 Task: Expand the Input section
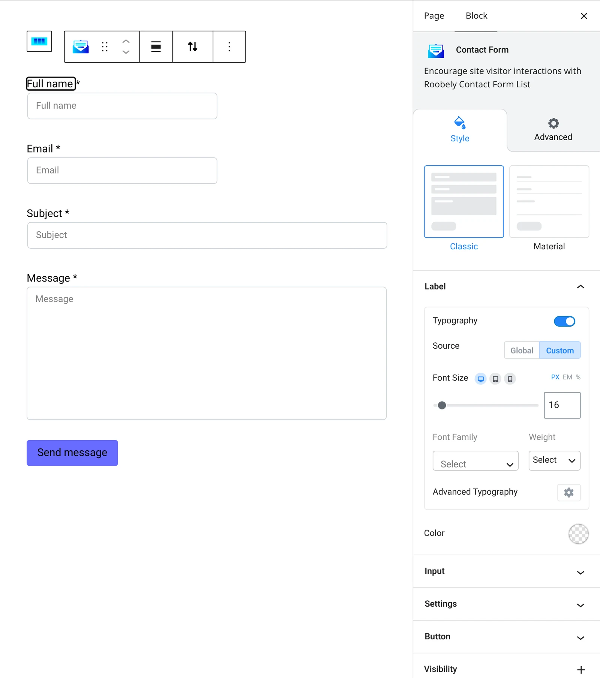(506, 571)
